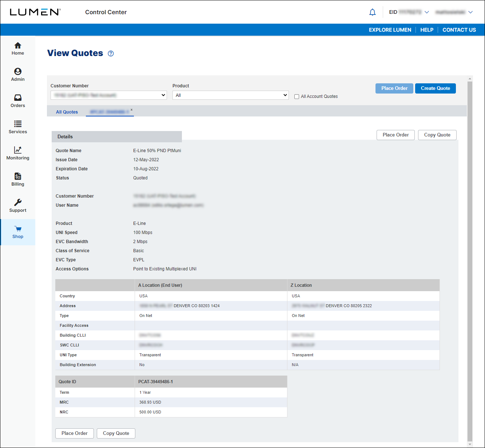Viewport: 485px width, 448px height.
Task: Click Copy Quote above Details panel
Action: pos(437,135)
